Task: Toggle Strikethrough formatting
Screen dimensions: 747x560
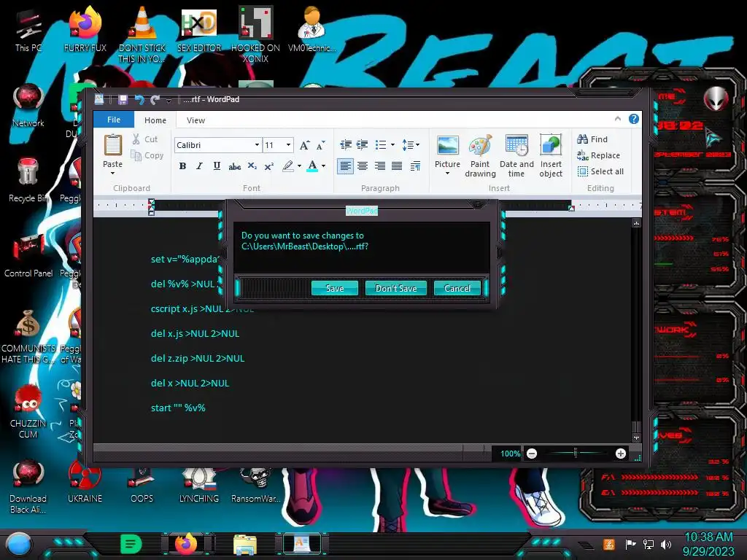Action: tap(234, 166)
